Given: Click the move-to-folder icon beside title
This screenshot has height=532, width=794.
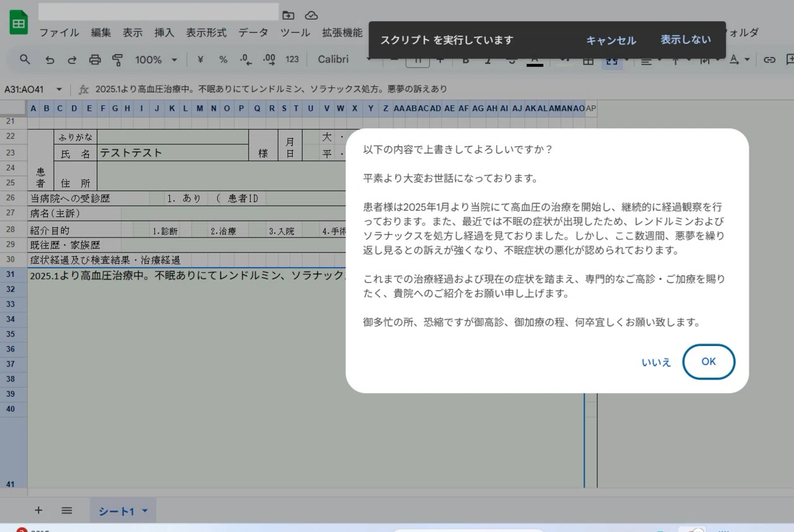Looking at the screenshot, I should [288, 15].
